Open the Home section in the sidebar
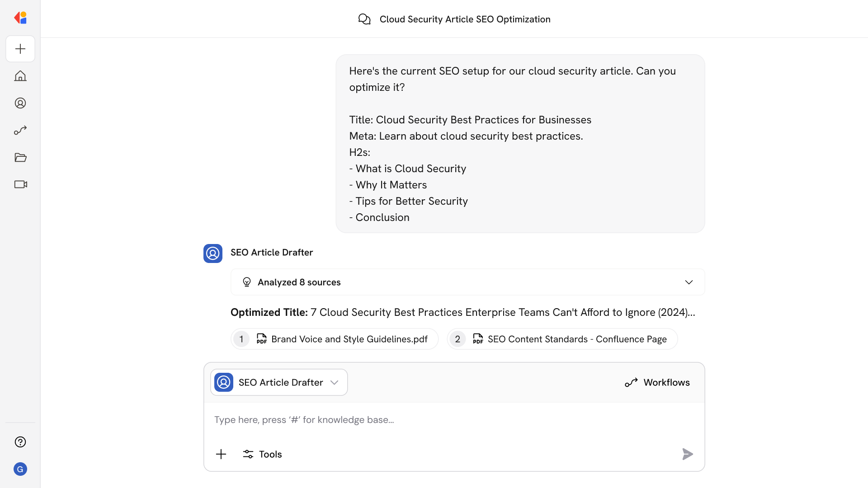 pyautogui.click(x=20, y=76)
